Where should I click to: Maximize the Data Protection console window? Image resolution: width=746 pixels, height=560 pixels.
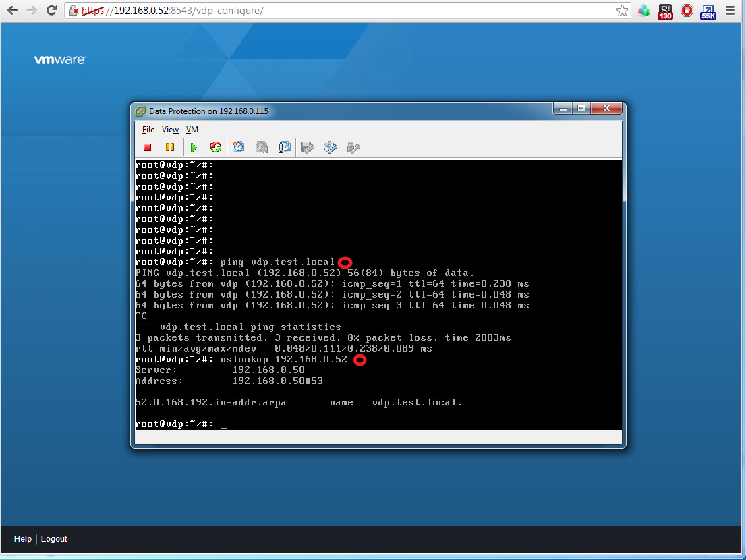581,109
